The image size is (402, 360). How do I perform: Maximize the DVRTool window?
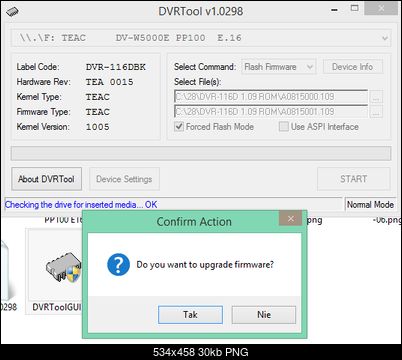click(355, 8)
